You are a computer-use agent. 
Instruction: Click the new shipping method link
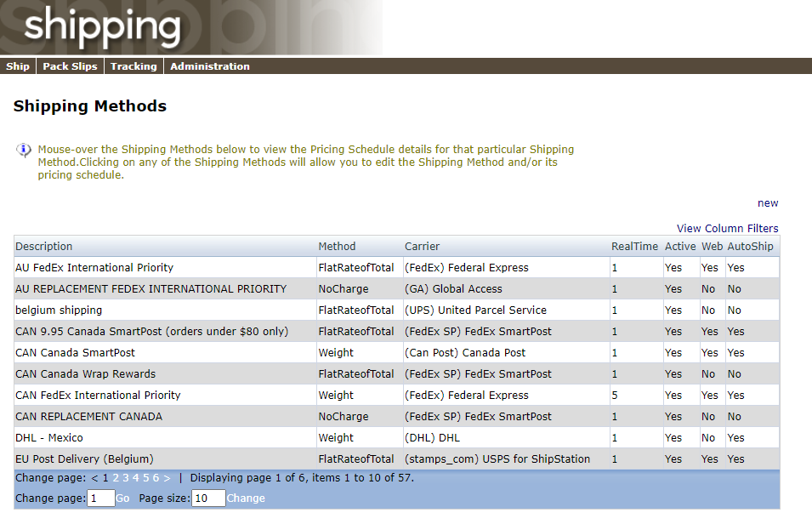pyautogui.click(x=768, y=203)
